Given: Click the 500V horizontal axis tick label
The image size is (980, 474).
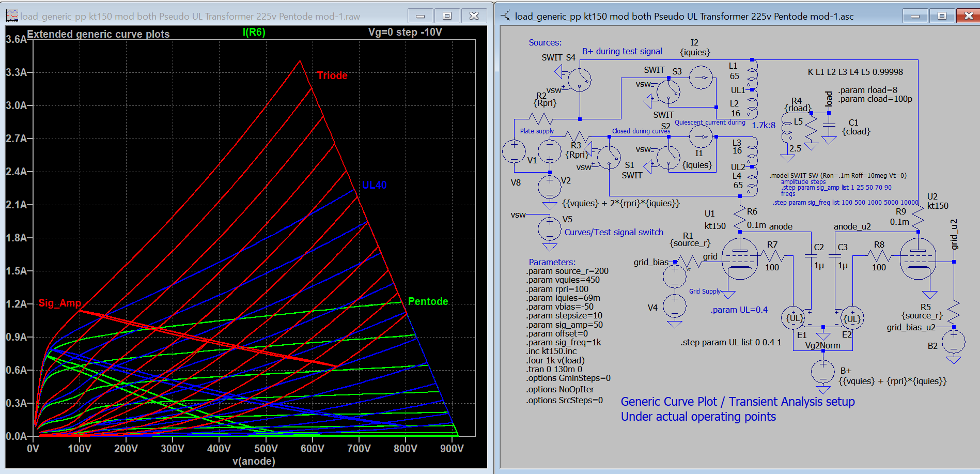Looking at the screenshot, I should tap(266, 448).
